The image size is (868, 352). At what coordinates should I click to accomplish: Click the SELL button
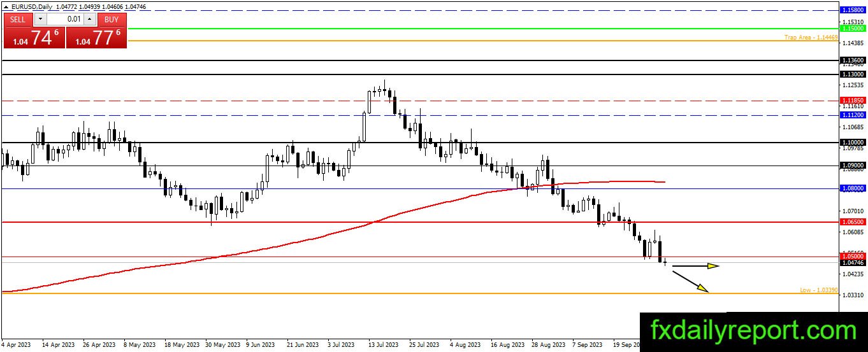pyautogui.click(x=18, y=19)
